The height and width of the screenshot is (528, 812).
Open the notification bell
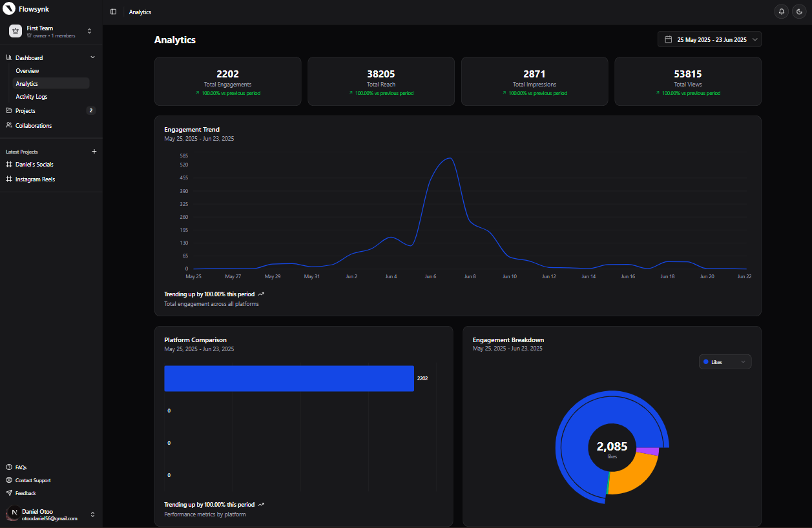782,11
